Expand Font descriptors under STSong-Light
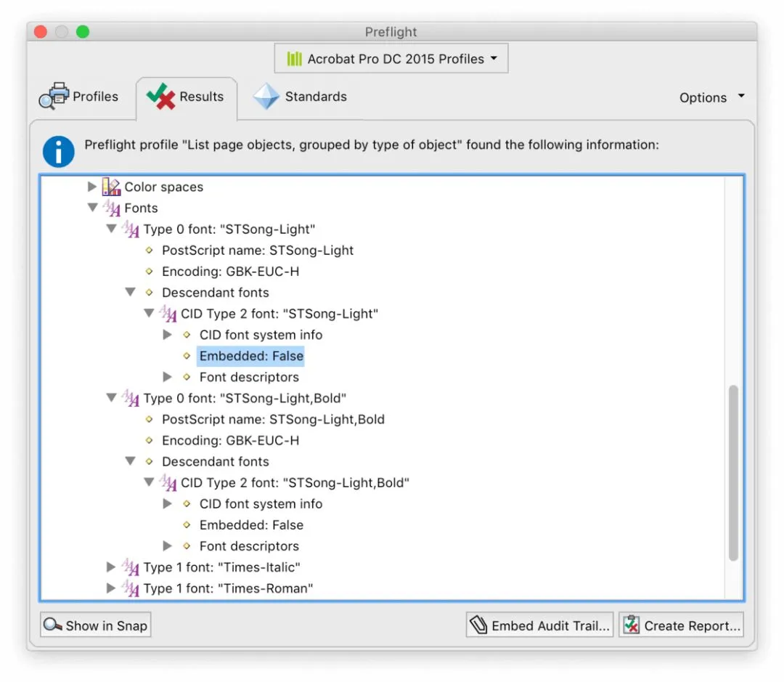 (x=168, y=377)
